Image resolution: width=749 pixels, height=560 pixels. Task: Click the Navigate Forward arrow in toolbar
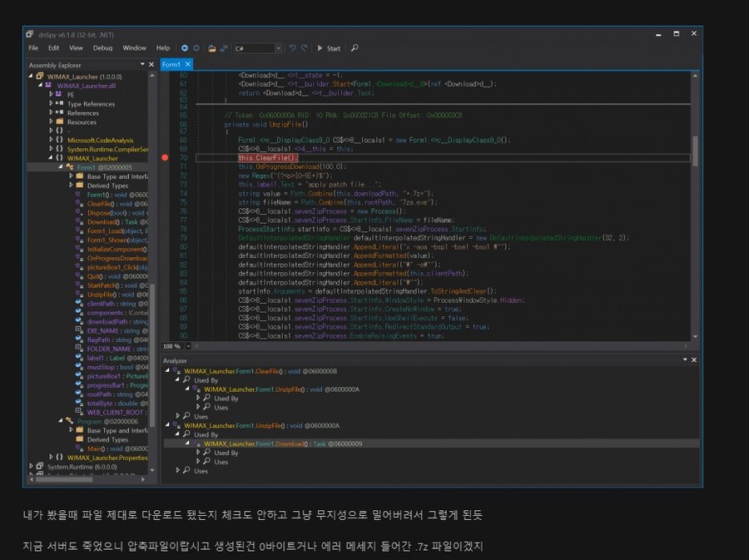tap(196, 48)
